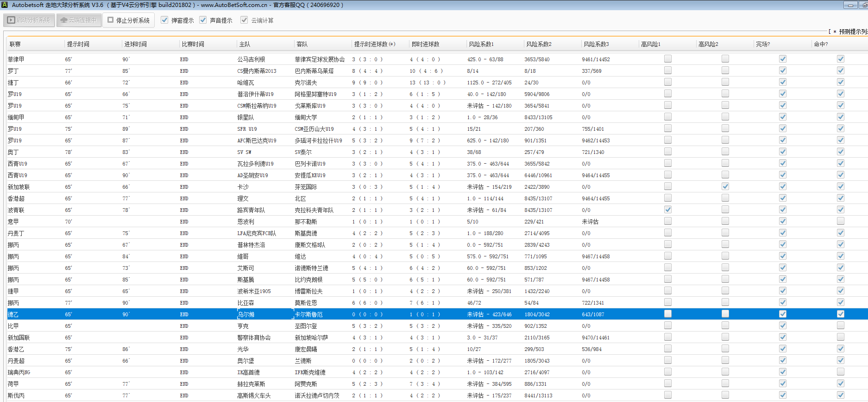Click the 云端连接中 cloud button
This screenshot has height=402, width=868.
pyautogui.click(x=79, y=20)
